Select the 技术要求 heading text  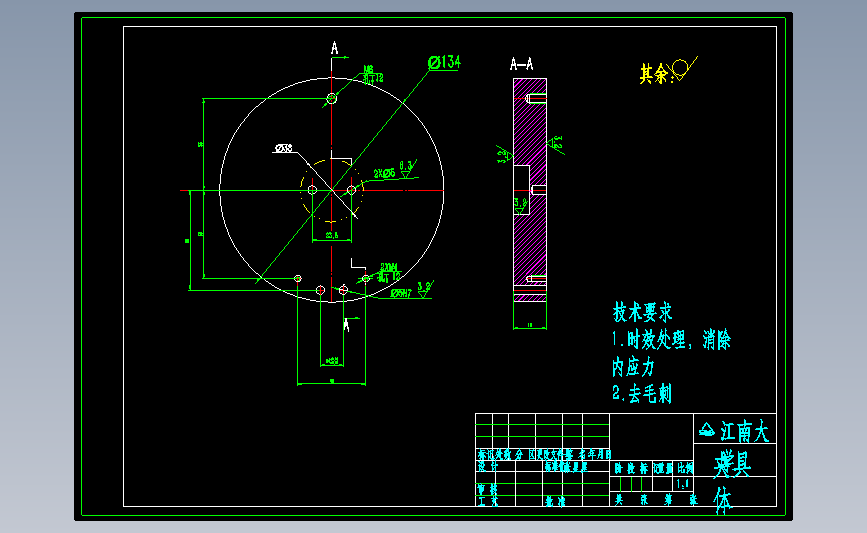click(x=643, y=312)
